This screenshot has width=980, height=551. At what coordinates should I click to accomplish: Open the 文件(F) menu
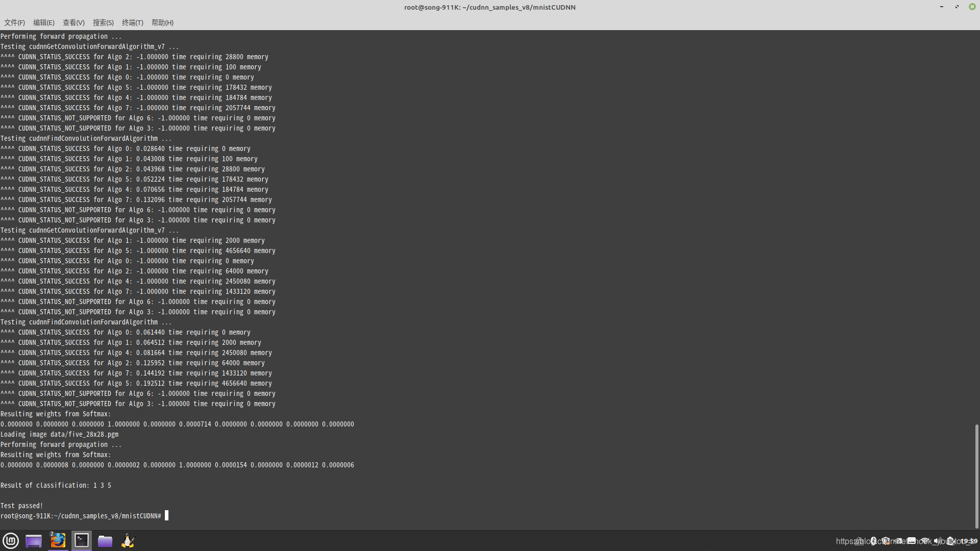[x=14, y=22]
